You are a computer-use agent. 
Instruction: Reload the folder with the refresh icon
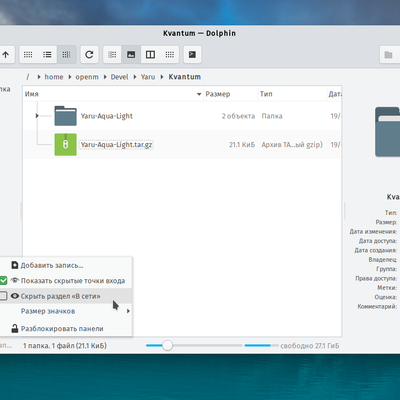89,55
